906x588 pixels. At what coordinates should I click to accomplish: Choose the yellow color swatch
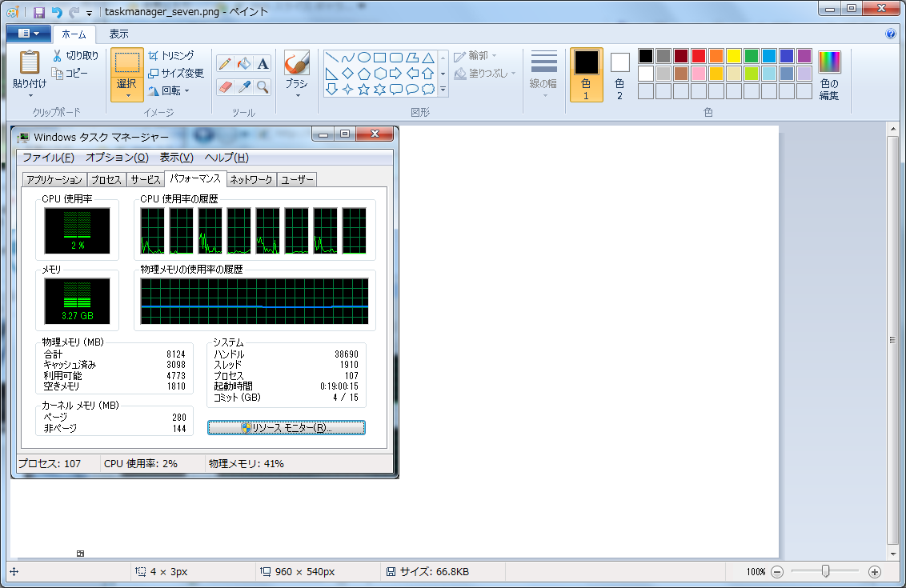734,55
